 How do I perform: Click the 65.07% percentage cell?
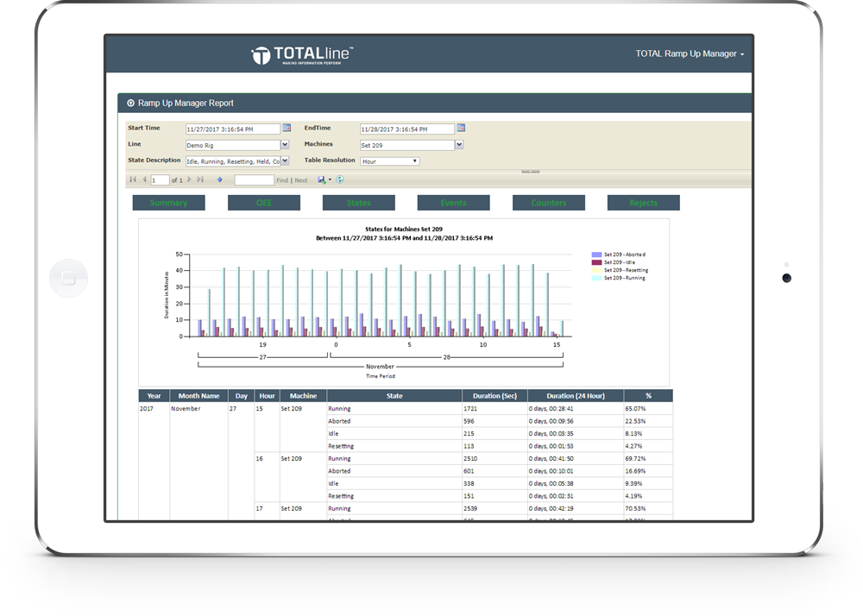coord(648,409)
